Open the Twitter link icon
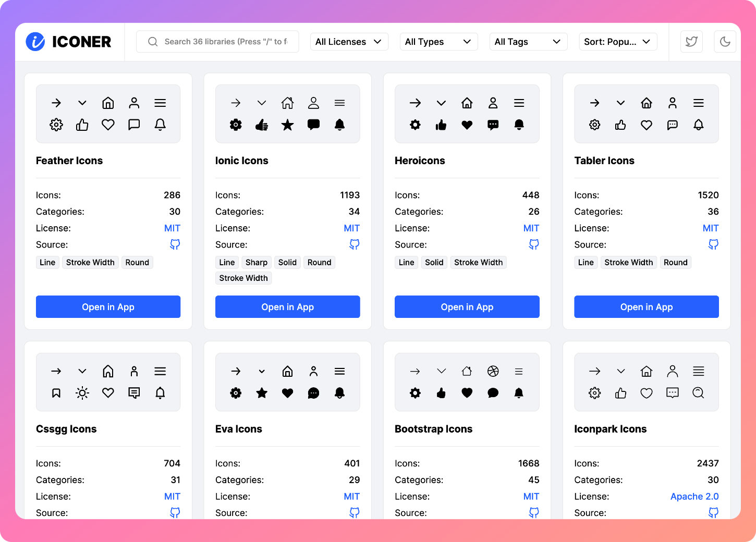Image resolution: width=756 pixels, height=542 pixels. 691,42
